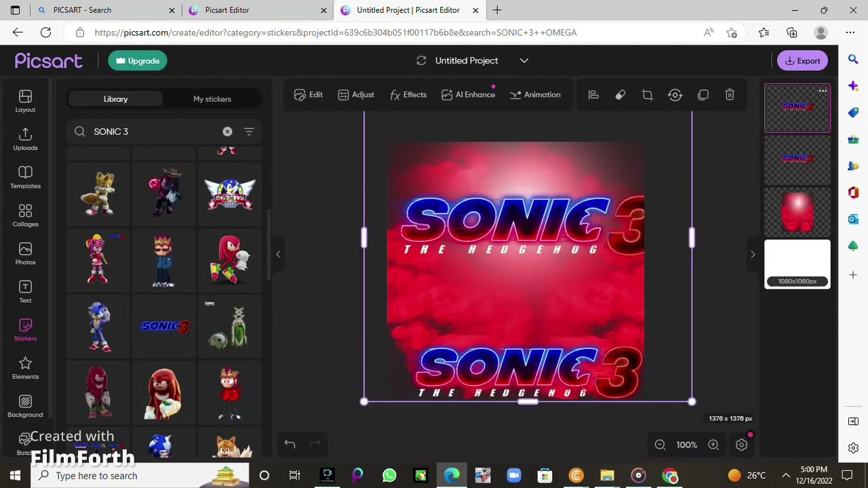868x488 pixels.
Task: Add the Sonic winged emblem sticker
Action: click(x=230, y=193)
